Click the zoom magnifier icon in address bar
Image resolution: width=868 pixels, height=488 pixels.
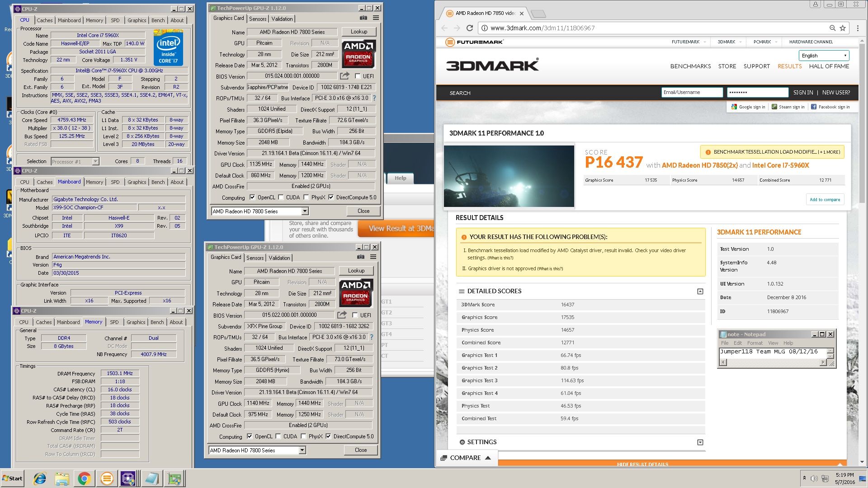click(832, 28)
